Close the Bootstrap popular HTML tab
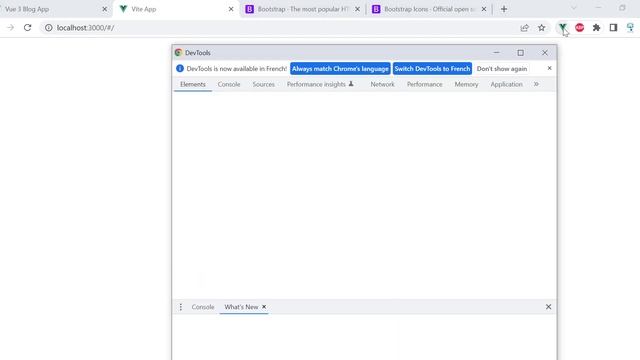This screenshot has width=640, height=360. 358,9
